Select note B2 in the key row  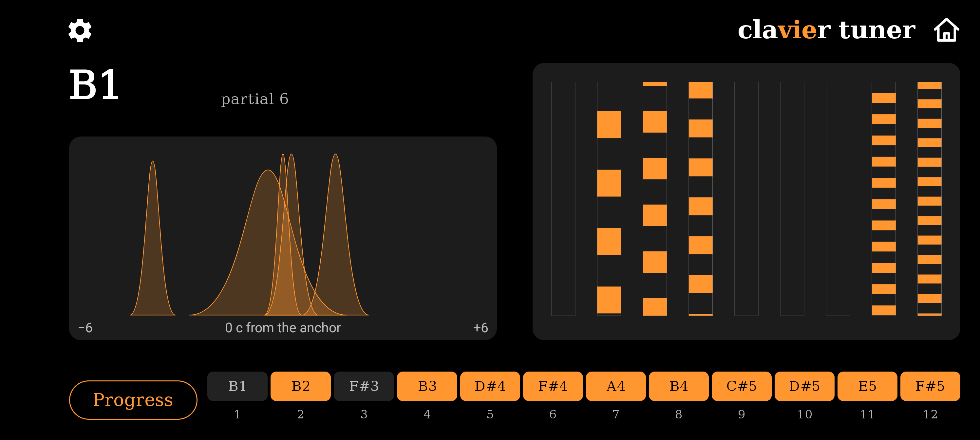click(301, 386)
